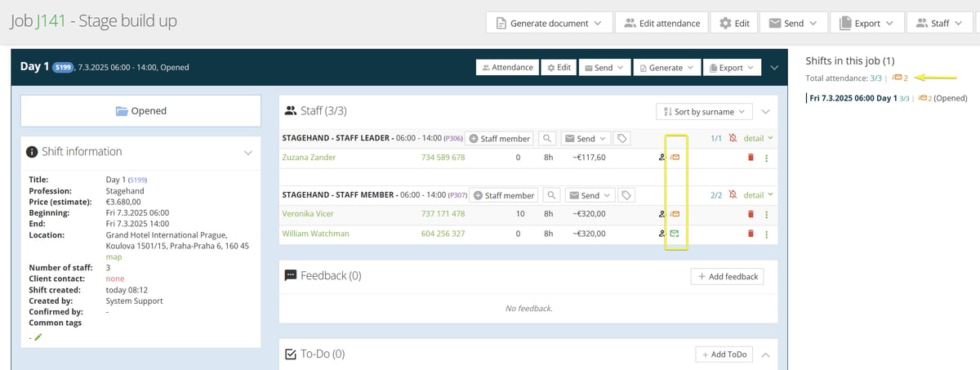The width and height of the screenshot is (980, 370).
Task: Click phone number 734 589 678
Action: [x=443, y=157]
